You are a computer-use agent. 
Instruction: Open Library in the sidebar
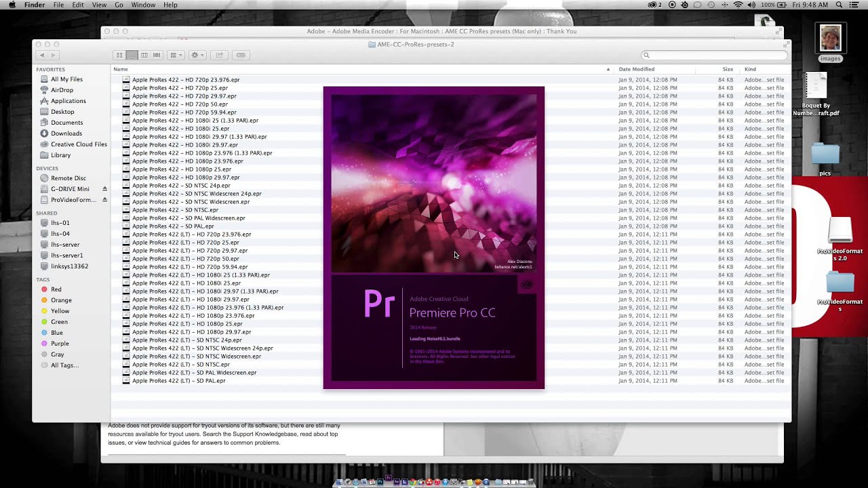(x=62, y=155)
